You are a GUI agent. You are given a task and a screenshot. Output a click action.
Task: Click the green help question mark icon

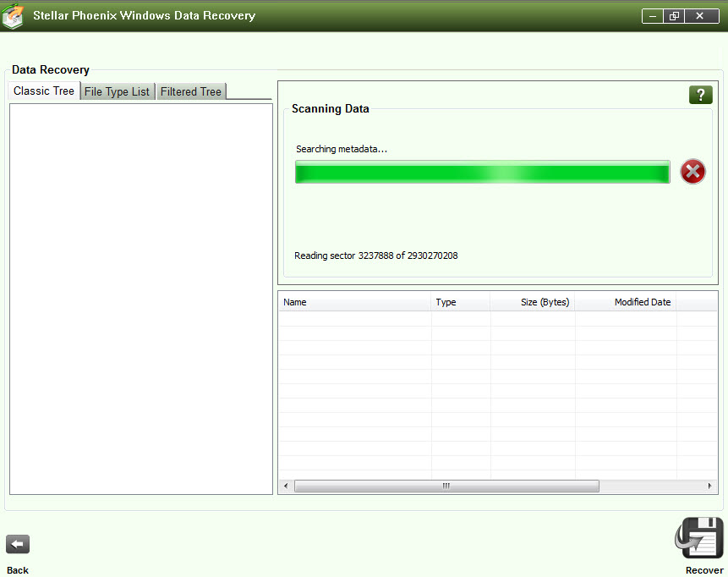pos(701,96)
